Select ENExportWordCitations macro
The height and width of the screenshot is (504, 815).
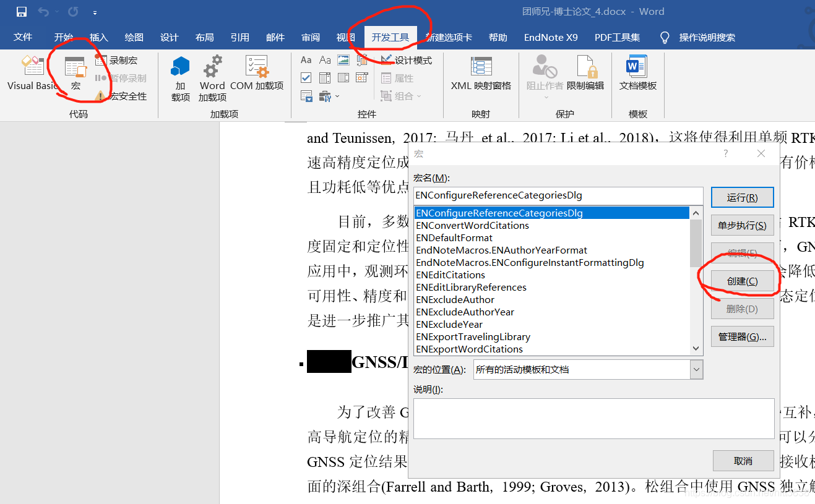[552, 349]
